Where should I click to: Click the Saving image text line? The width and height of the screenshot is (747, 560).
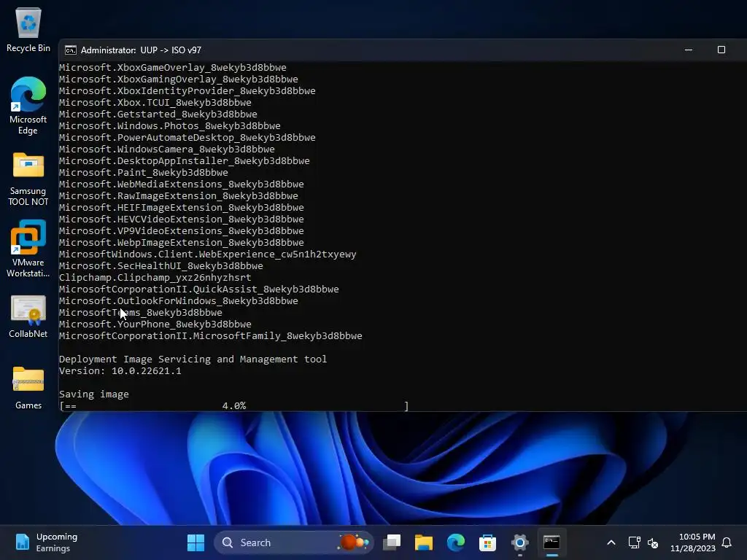coord(94,394)
